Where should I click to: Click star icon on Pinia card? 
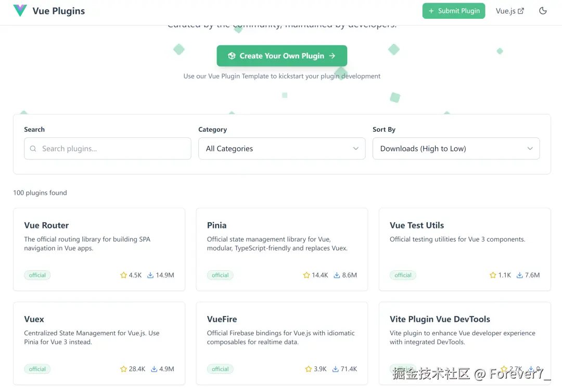coord(306,275)
